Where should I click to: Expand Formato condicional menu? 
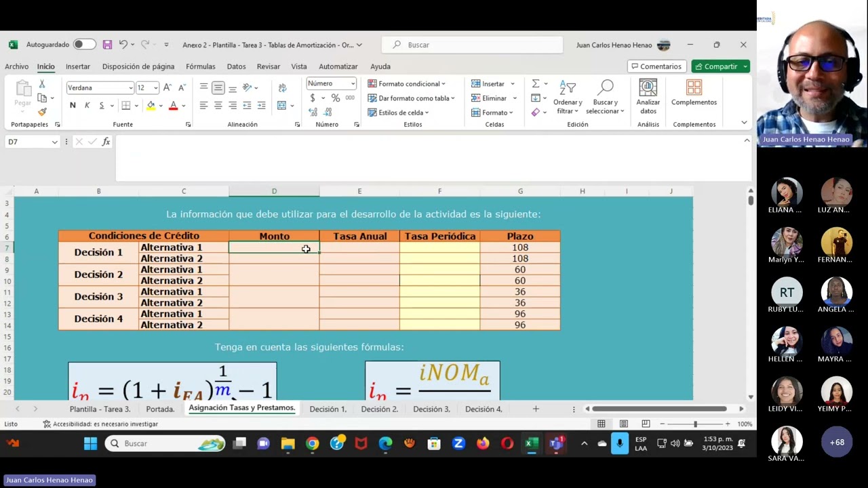pyautogui.click(x=406, y=84)
